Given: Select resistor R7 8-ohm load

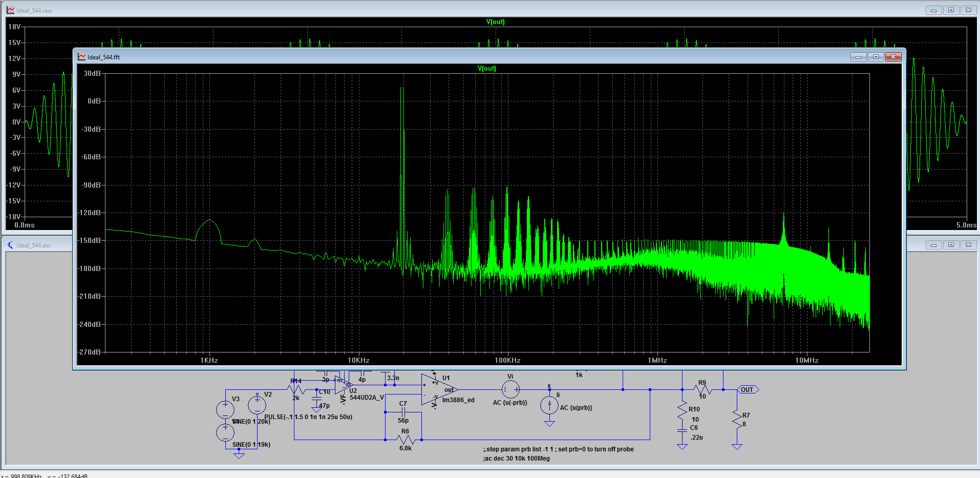Looking at the screenshot, I should [x=737, y=420].
